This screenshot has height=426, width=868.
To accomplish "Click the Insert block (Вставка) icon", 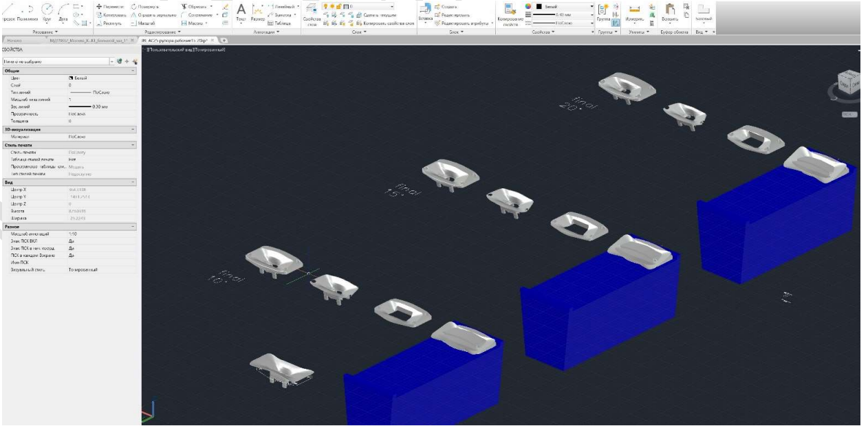I will (426, 12).
